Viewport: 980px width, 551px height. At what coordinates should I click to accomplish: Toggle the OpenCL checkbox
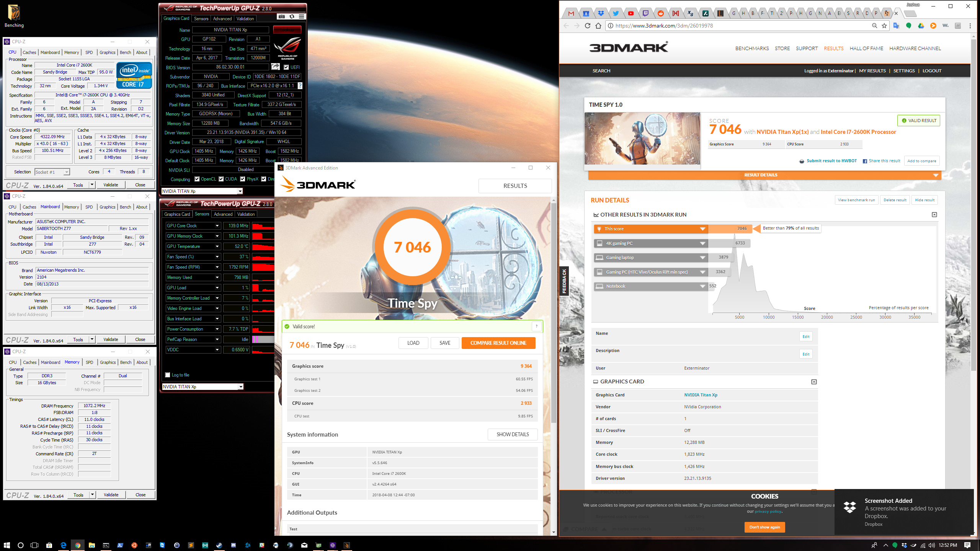[x=197, y=179]
